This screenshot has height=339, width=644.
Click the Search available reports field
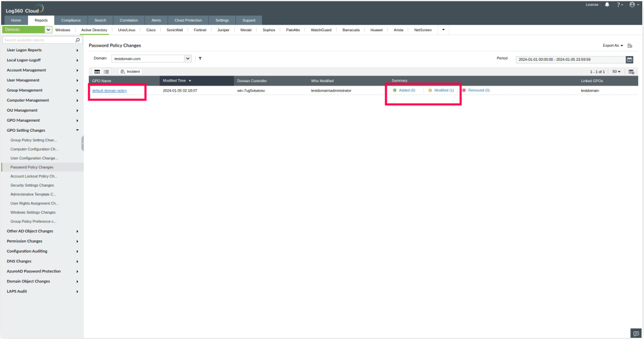38,41
